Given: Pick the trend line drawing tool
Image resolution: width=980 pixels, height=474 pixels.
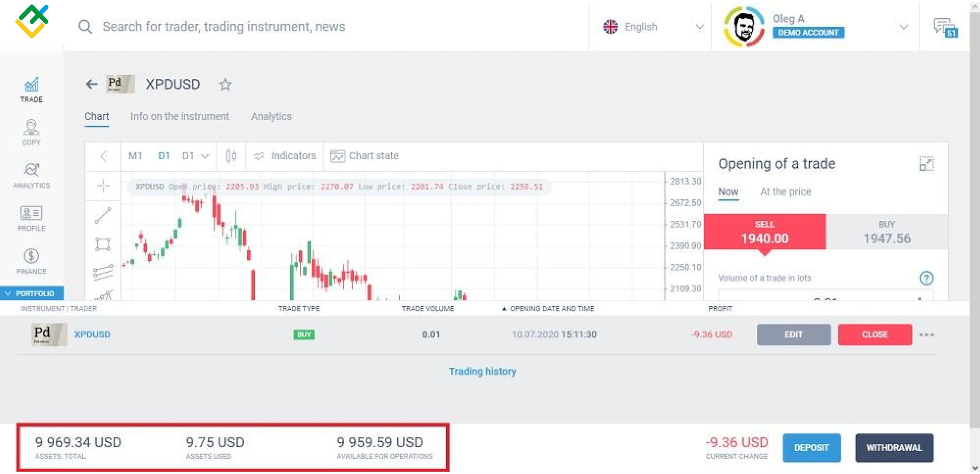Looking at the screenshot, I should (x=103, y=215).
